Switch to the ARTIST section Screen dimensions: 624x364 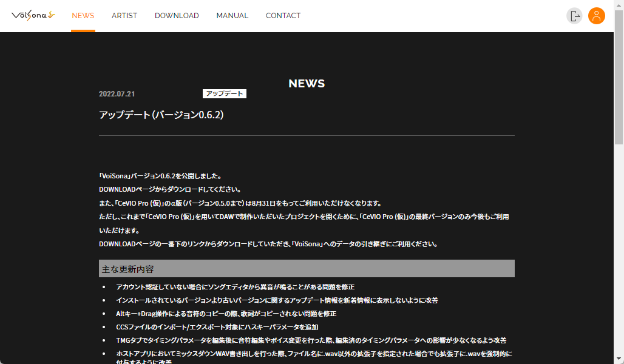tap(124, 16)
